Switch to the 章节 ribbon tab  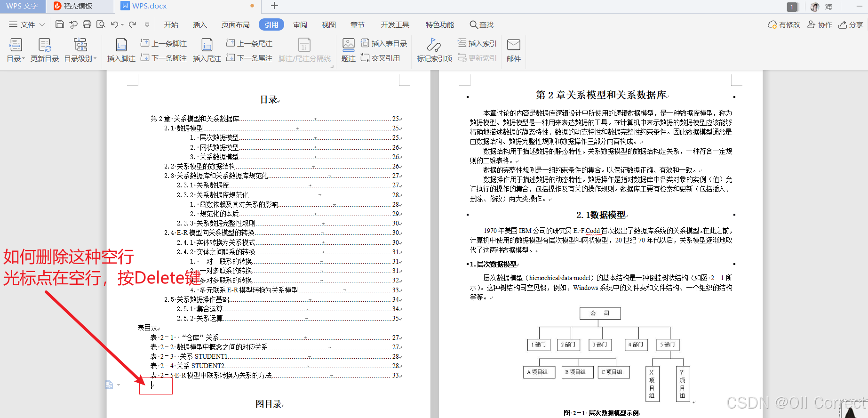[x=358, y=24]
